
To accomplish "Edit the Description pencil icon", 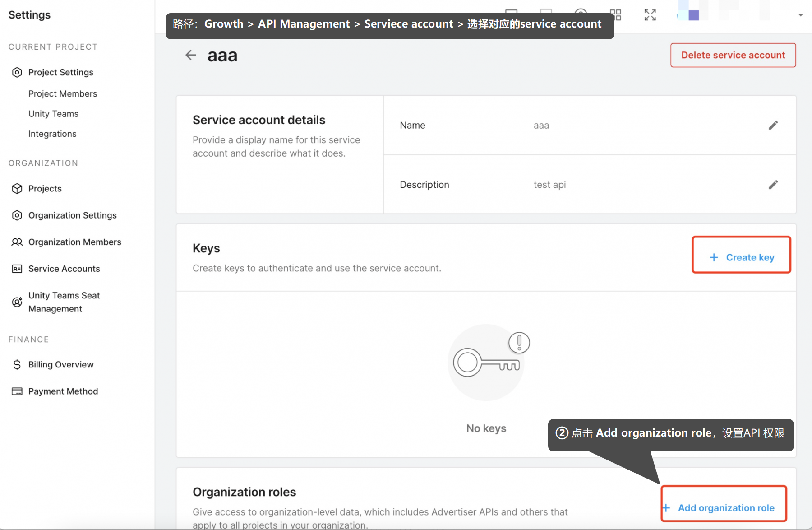I will (773, 185).
